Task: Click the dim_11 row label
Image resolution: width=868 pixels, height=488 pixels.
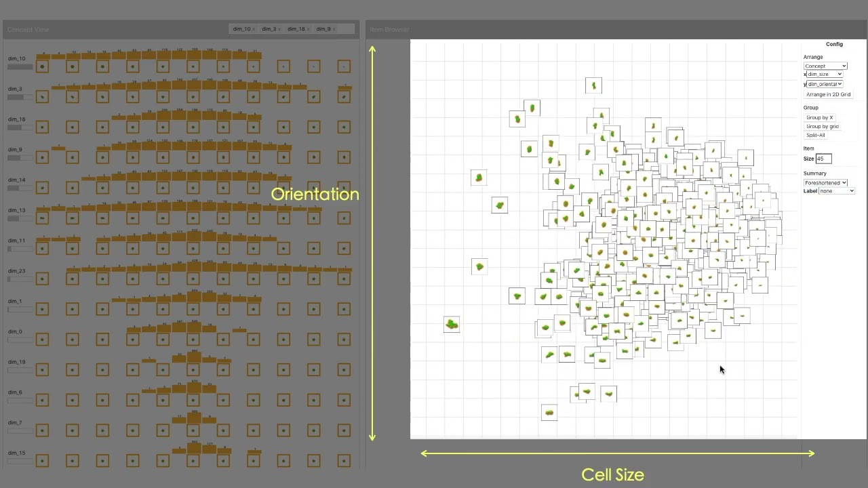Action: point(16,241)
